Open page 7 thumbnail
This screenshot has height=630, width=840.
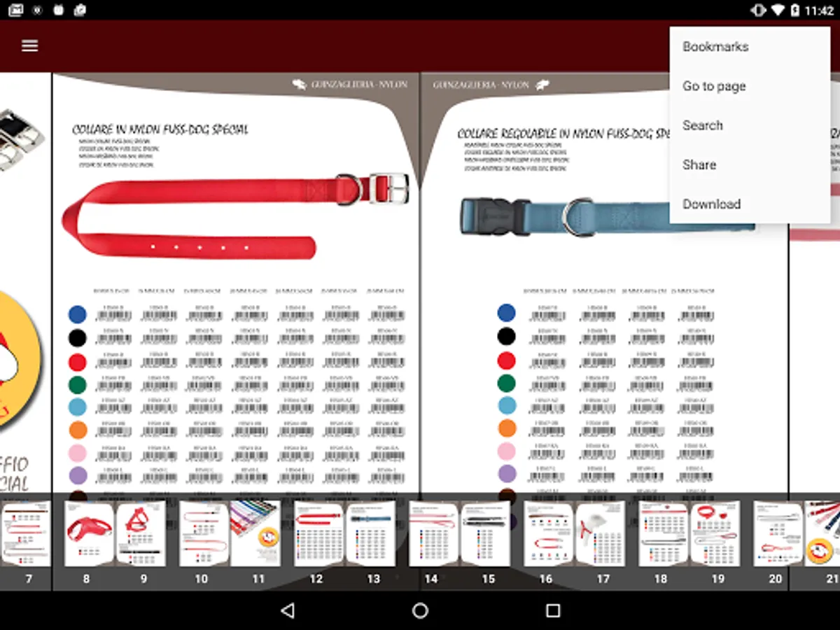[25, 534]
